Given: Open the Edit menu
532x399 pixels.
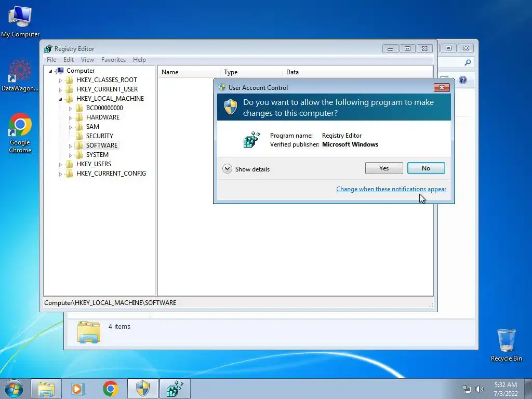Looking at the screenshot, I should pyautogui.click(x=69, y=60).
